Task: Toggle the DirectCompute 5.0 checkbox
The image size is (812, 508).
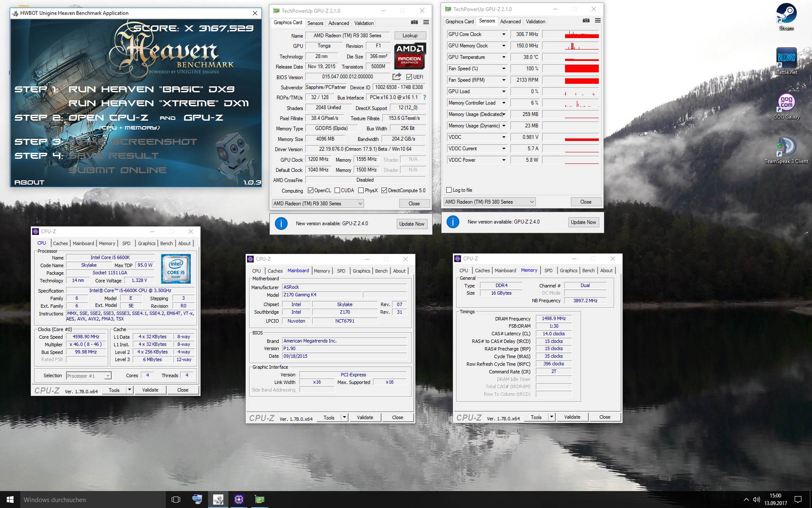Action: coord(384,190)
